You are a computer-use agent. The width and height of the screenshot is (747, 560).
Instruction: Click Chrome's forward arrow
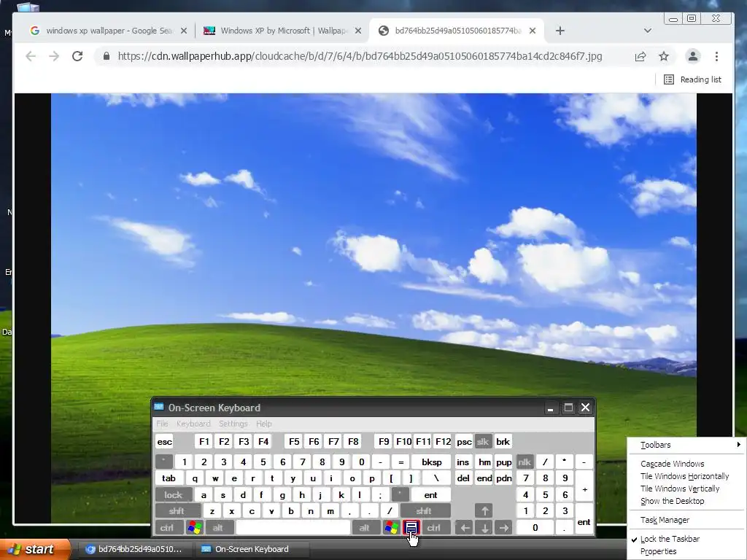[54, 56]
